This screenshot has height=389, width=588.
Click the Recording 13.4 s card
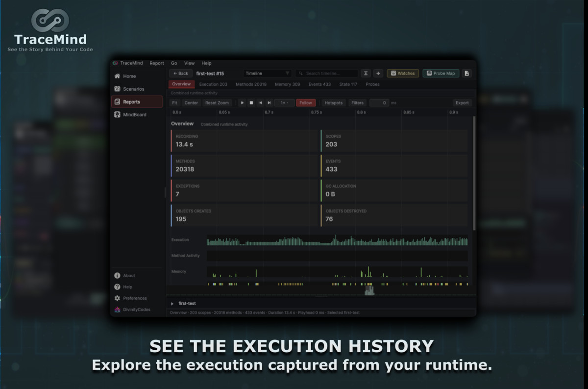[245, 141]
